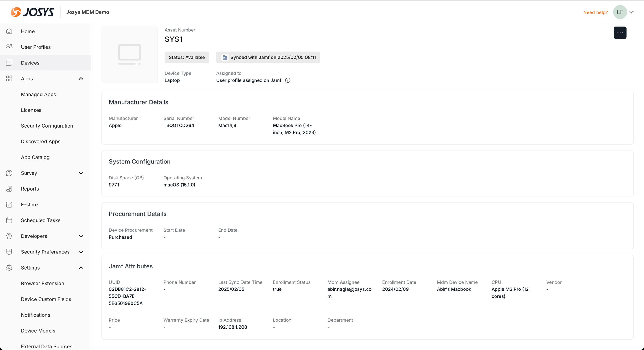Collapse the Apps menu chevron
The height and width of the screenshot is (350, 644).
81,78
